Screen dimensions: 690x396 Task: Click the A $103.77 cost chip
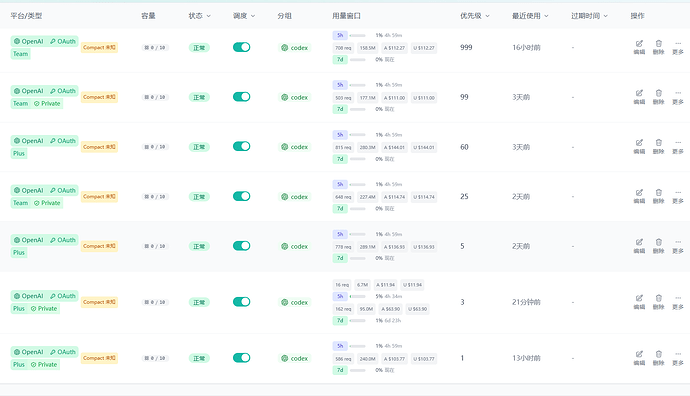point(394,359)
